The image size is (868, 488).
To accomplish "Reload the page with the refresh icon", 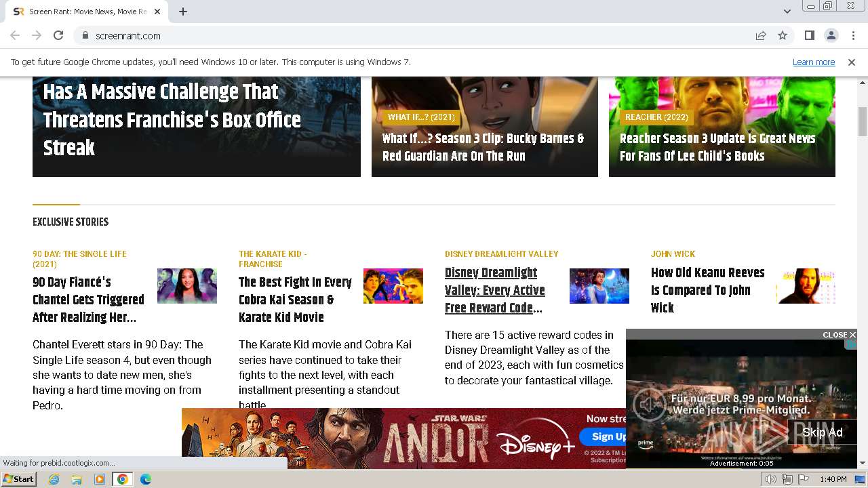I will [x=58, y=35].
